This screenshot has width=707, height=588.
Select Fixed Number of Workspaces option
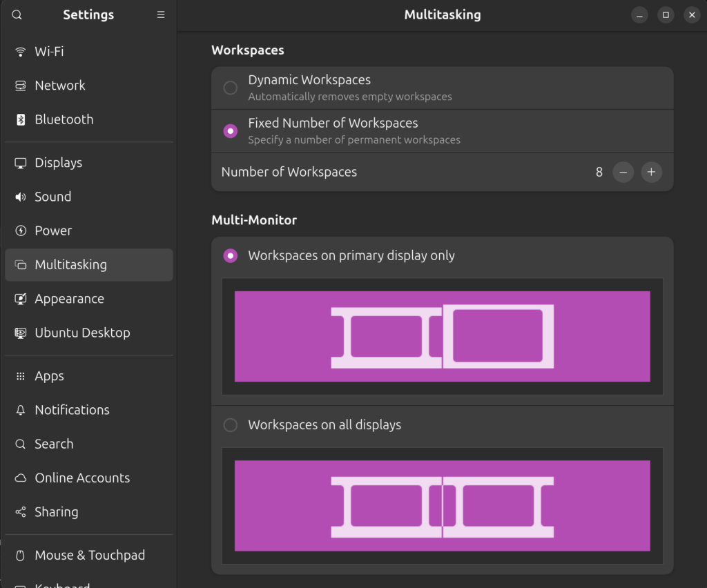[x=231, y=130]
